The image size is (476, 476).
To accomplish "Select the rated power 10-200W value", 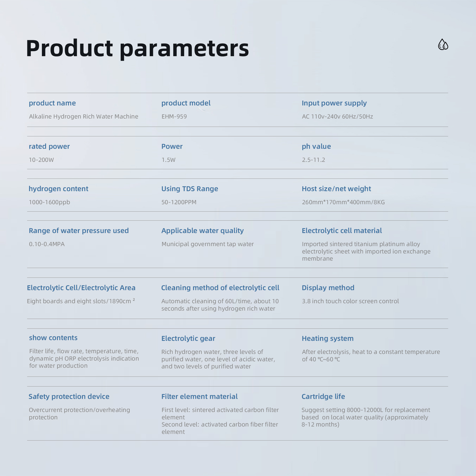I will tap(41, 160).
